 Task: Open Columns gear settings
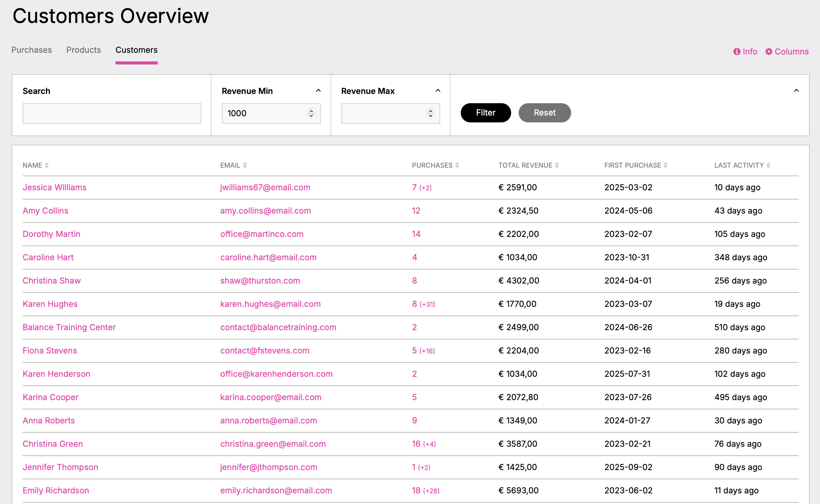769,51
